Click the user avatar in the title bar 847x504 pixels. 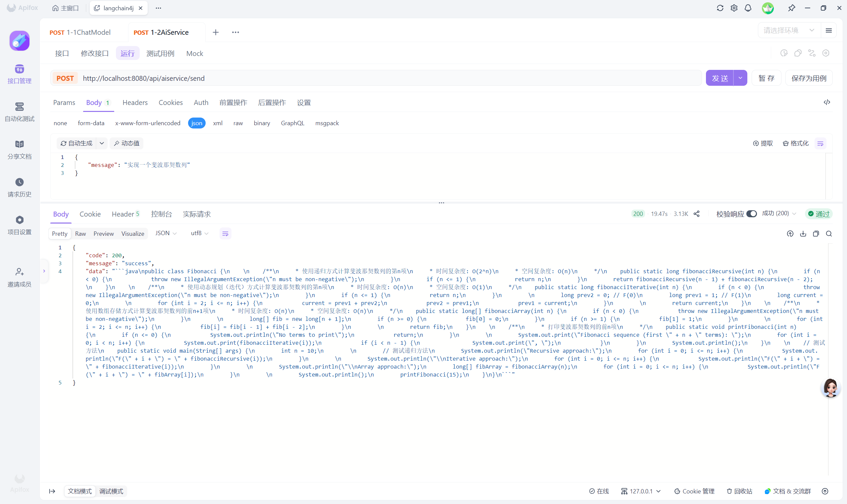point(768,8)
